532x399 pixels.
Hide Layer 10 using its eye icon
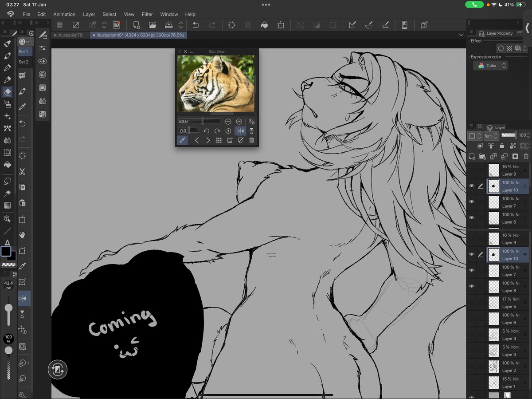point(472,186)
